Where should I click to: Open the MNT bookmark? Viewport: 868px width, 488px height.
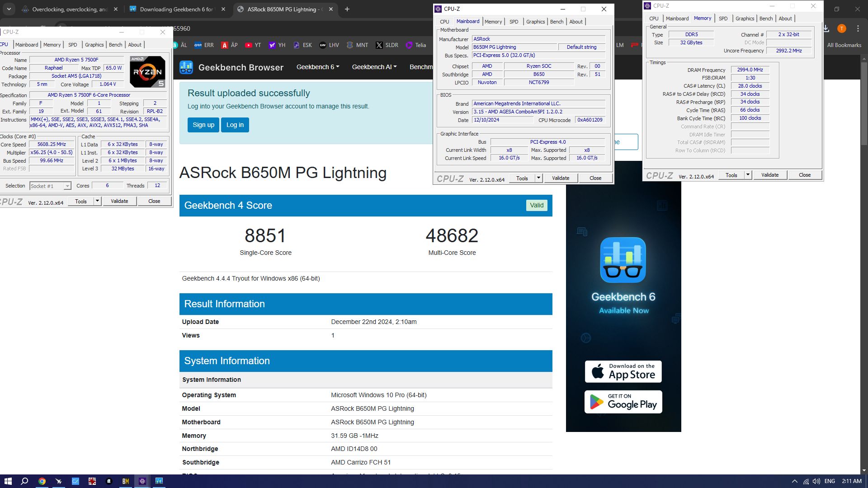[357, 45]
